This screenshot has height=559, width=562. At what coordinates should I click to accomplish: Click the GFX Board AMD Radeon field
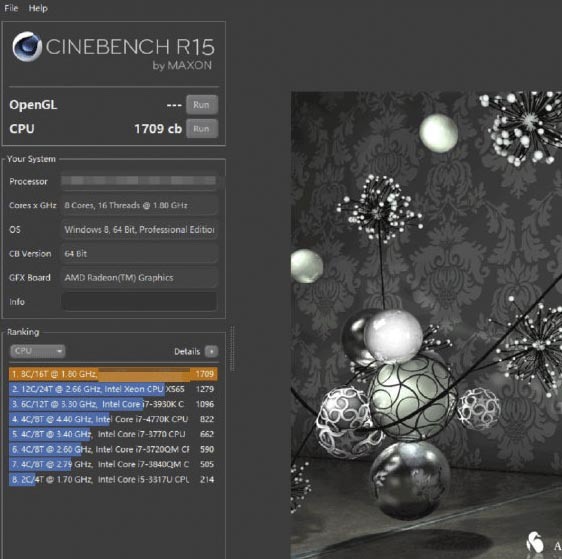coord(139,278)
